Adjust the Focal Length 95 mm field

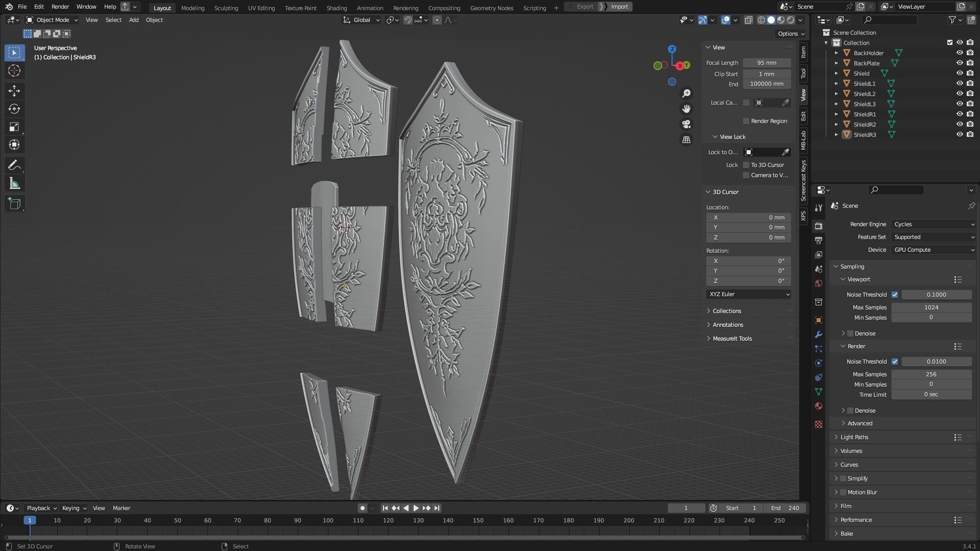pos(767,63)
